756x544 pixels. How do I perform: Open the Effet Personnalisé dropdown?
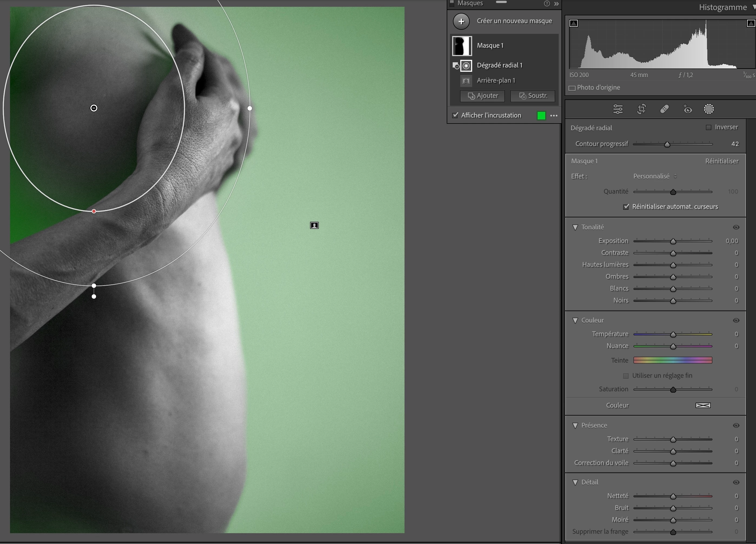coord(655,177)
